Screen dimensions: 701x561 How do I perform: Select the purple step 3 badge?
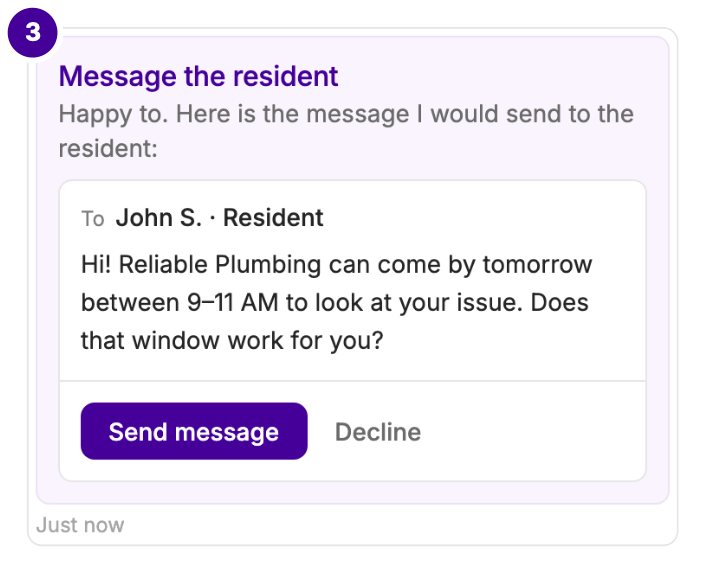(x=33, y=32)
